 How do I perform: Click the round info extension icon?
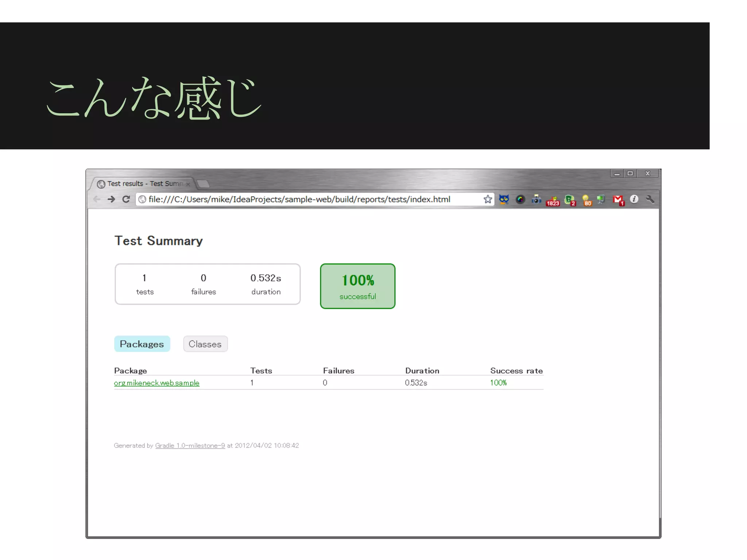click(x=634, y=199)
